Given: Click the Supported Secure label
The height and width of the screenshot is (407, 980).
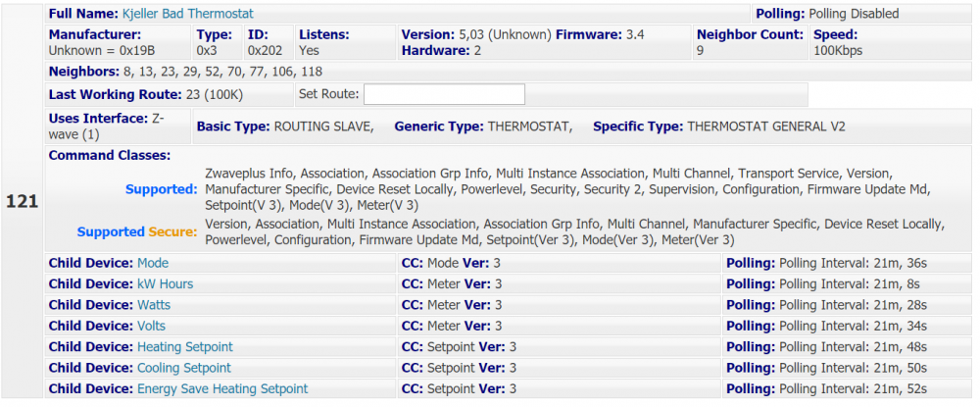Looking at the screenshot, I should point(137,232).
